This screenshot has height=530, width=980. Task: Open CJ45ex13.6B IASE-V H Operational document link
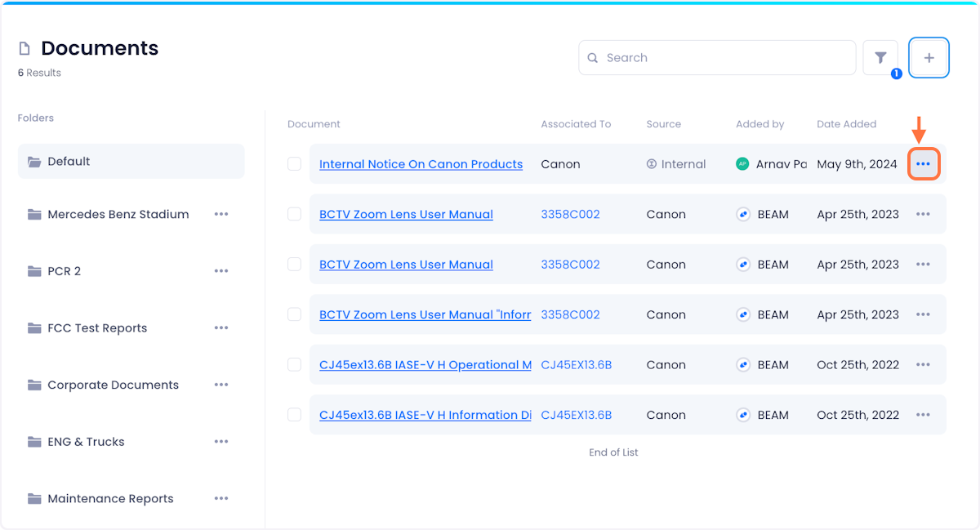coord(425,365)
